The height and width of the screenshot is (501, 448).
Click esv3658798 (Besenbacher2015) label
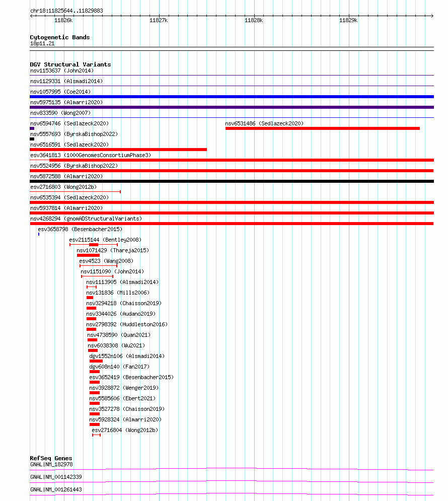click(80, 229)
